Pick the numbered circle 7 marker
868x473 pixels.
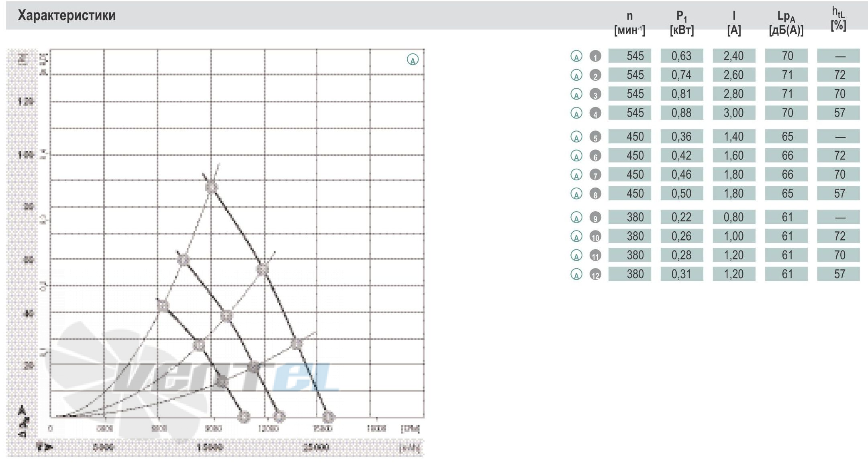click(595, 175)
